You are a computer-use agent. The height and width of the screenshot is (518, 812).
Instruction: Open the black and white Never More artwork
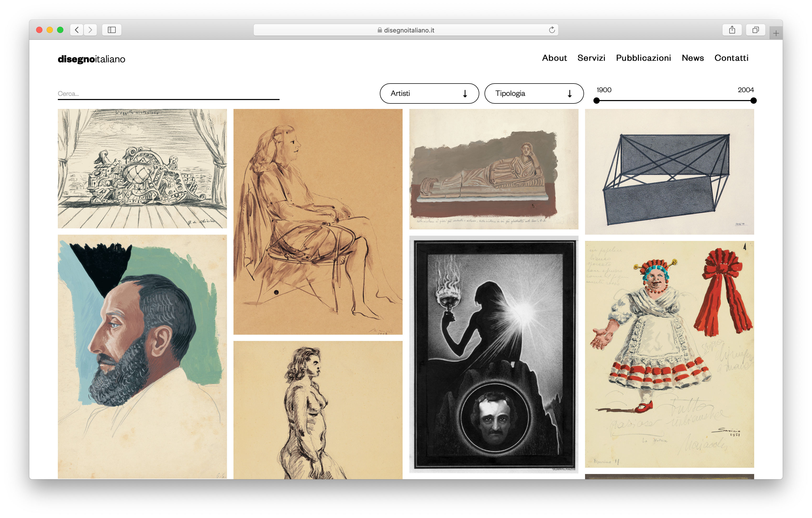click(x=494, y=354)
